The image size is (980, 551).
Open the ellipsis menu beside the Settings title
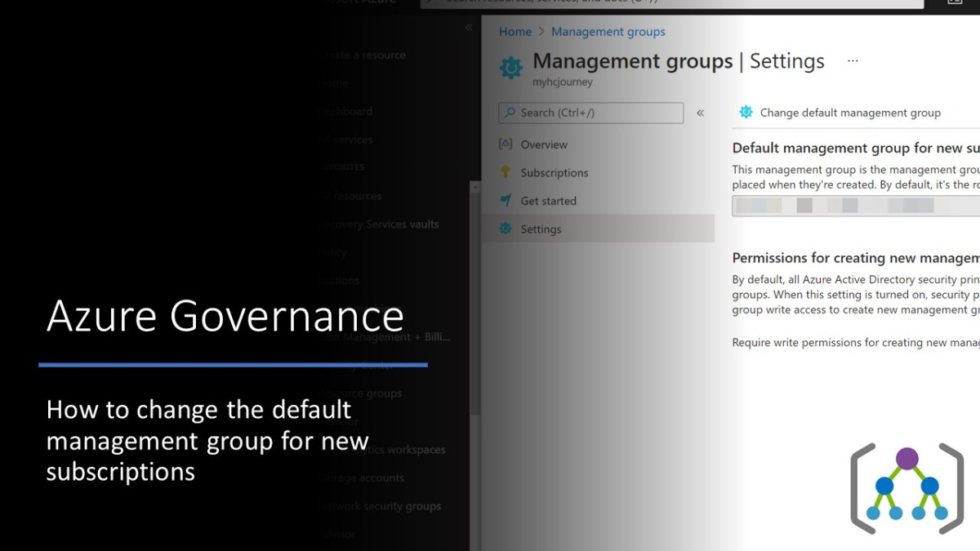(x=853, y=60)
